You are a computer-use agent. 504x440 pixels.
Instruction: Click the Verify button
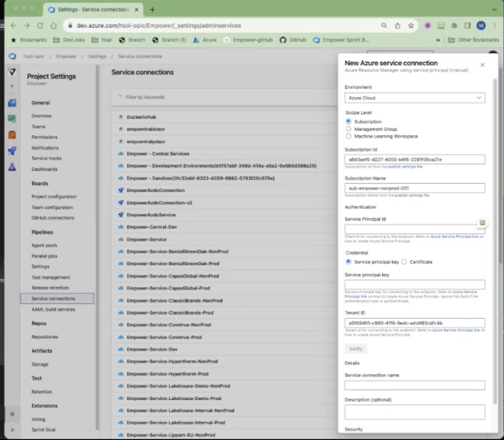356,349
